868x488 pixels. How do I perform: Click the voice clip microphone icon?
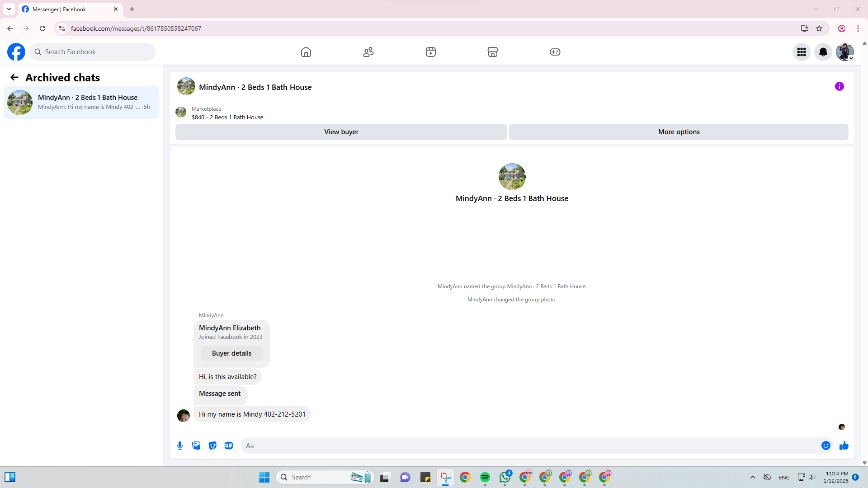point(180,446)
